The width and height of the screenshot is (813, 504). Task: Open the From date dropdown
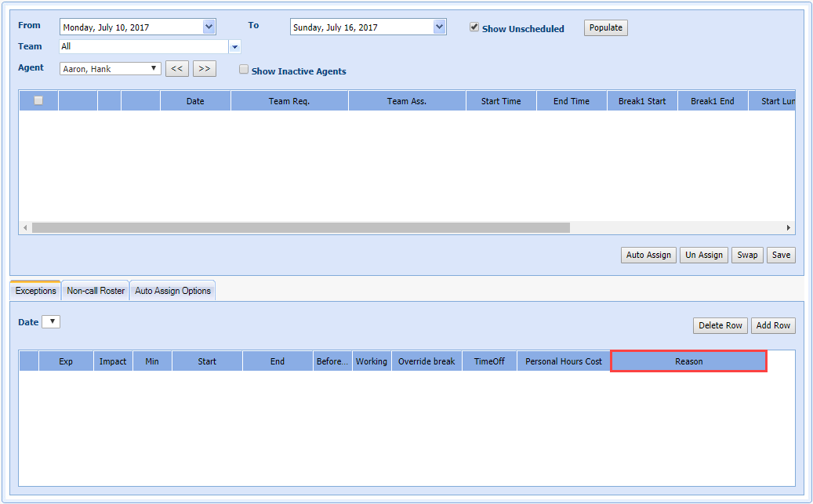point(209,27)
